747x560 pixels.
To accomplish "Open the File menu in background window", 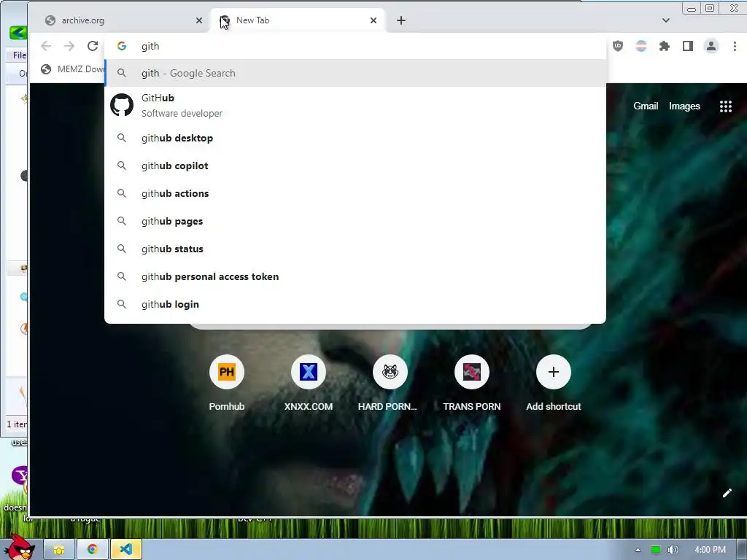I will (19, 55).
